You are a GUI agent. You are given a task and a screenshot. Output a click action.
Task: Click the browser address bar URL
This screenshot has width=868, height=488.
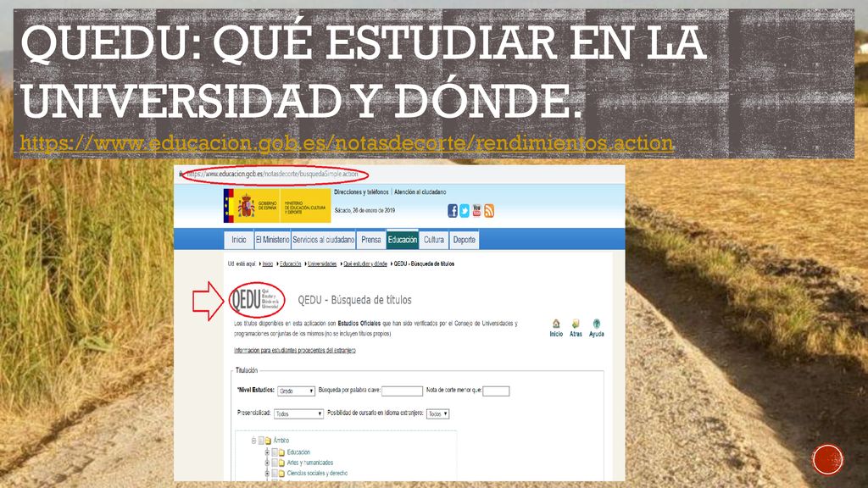tap(272, 174)
